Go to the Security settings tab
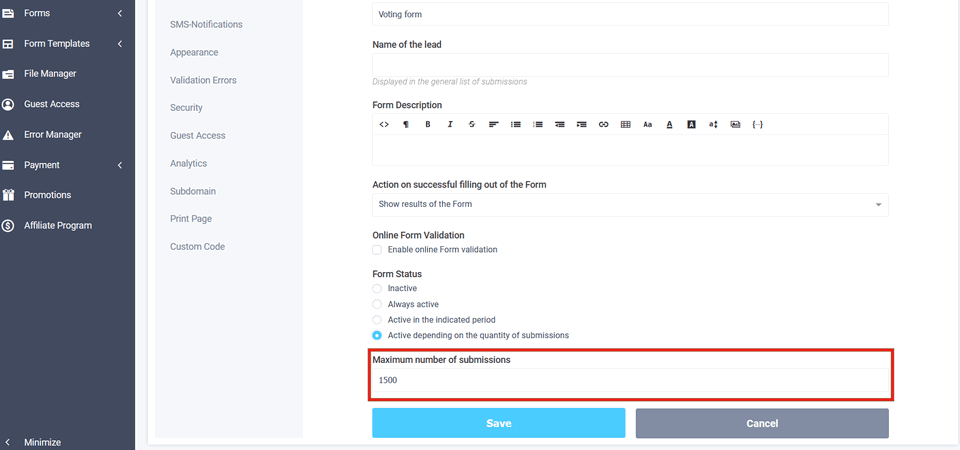Image resolution: width=960 pixels, height=450 pixels. pos(186,107)
